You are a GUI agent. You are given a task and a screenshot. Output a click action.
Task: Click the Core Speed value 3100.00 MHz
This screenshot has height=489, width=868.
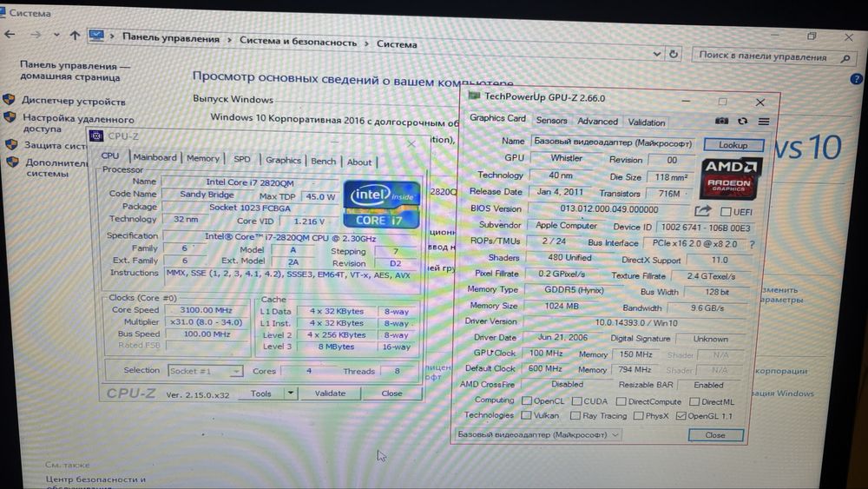click(206, 310)
